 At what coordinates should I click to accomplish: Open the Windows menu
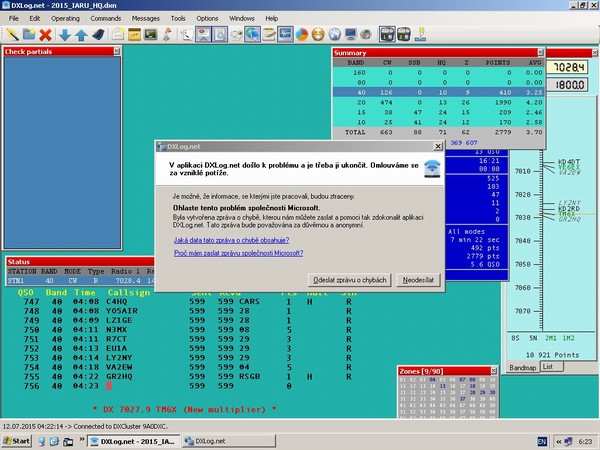241,18
